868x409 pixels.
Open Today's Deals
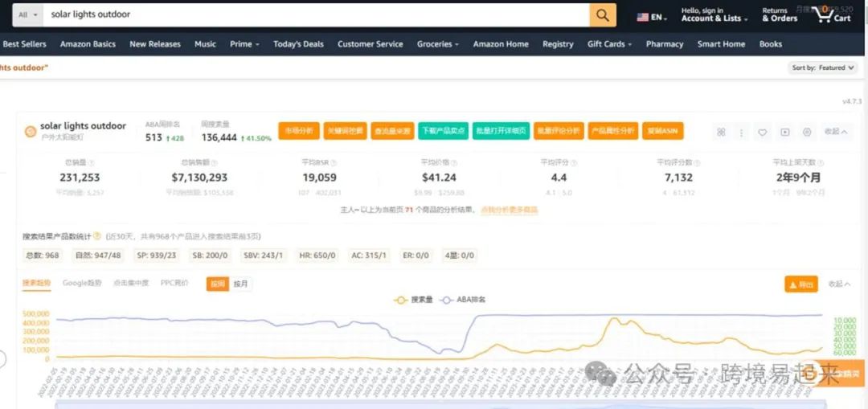pos(298,44)
